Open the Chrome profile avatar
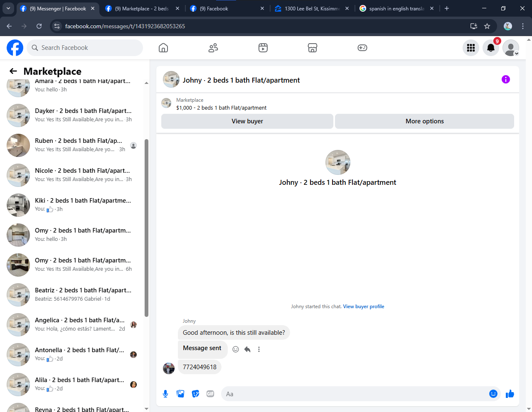This screenshot has width=532, height=412. pyautogui.click(x=508, y=26)
